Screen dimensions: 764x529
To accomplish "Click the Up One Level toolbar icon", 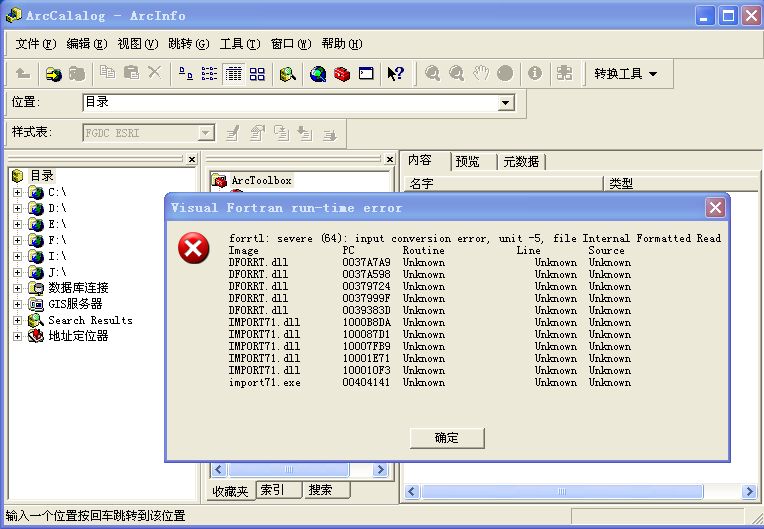I will coord(23,74).
